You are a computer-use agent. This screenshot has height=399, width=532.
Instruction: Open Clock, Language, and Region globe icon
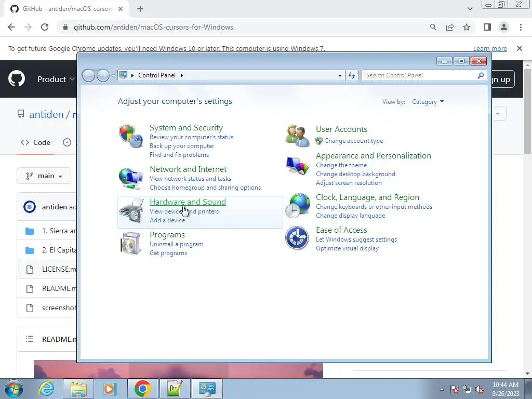[x=297, y=206]
